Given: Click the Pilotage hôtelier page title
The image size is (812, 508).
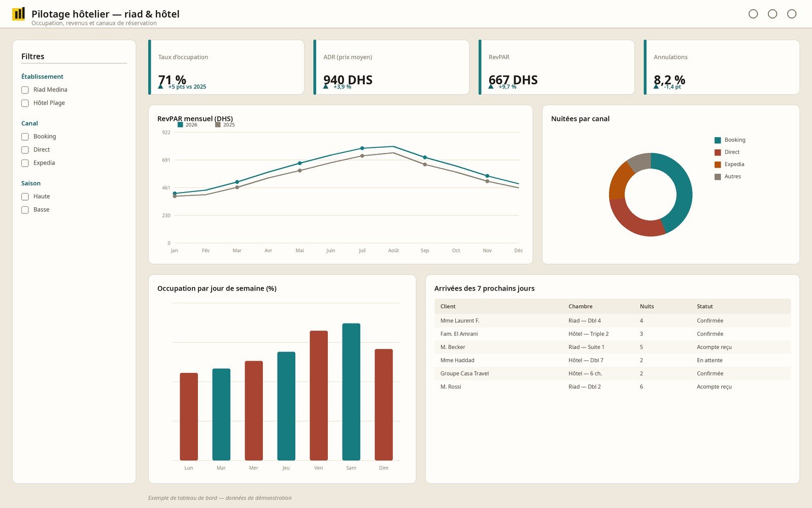Looking at the screenshot, I should point(106,14).
